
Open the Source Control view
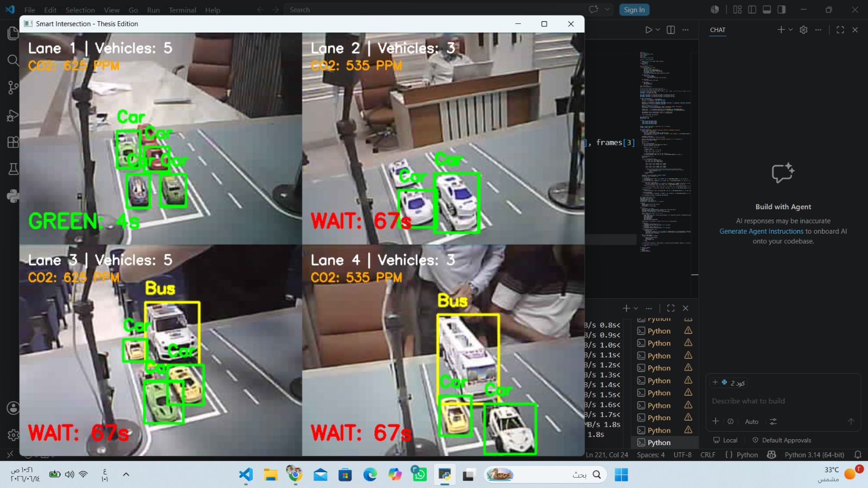[x=13, y=87]
